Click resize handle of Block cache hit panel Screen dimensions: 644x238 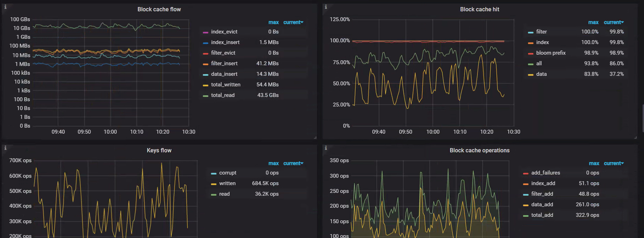[x=636, y=138]
